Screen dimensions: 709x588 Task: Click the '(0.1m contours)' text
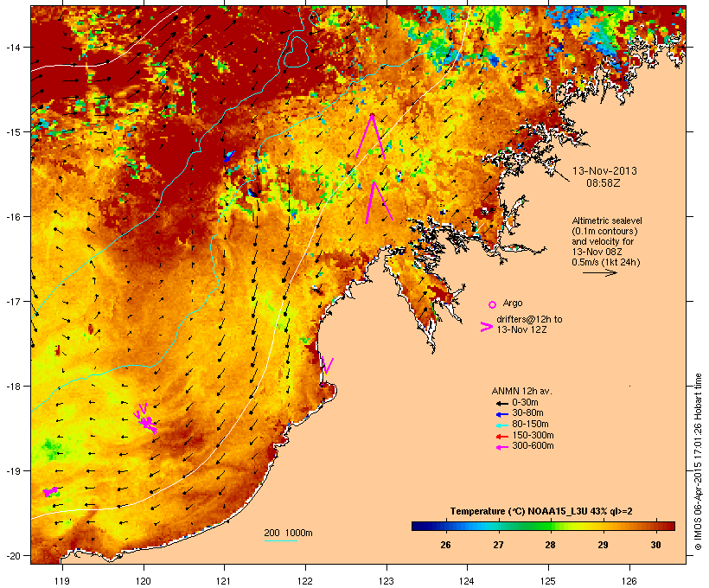pyautogui.click(x=604, y=231)
